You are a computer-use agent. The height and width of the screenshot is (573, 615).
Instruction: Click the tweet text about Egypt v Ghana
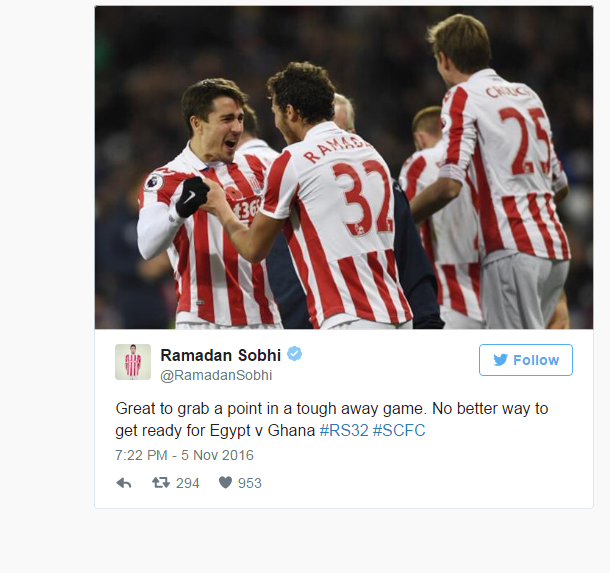click(332, 420)
